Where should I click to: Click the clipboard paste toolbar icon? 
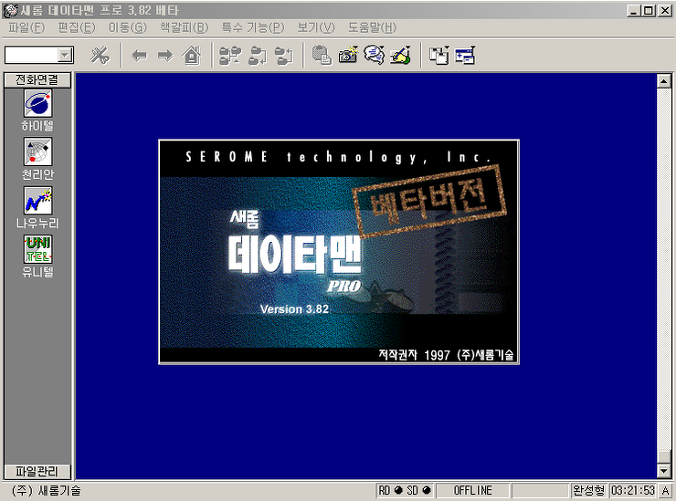pos(322,56)
